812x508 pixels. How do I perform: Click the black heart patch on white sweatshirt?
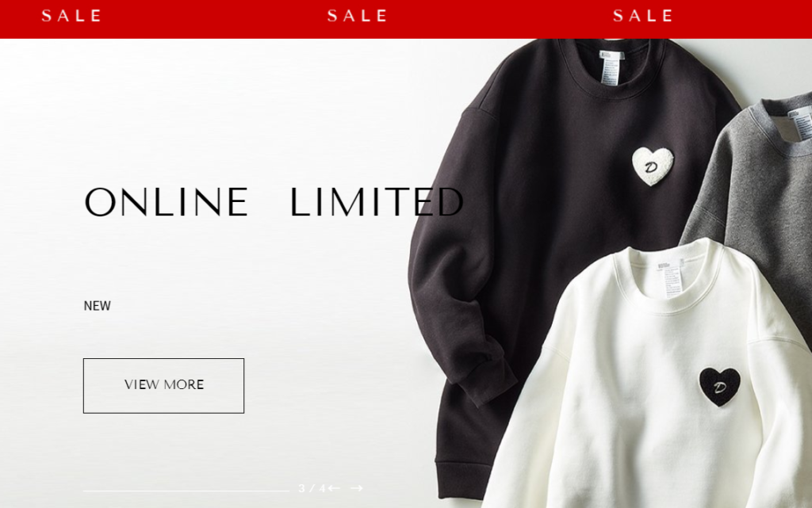pyautogui.click(x=720, y=387)
